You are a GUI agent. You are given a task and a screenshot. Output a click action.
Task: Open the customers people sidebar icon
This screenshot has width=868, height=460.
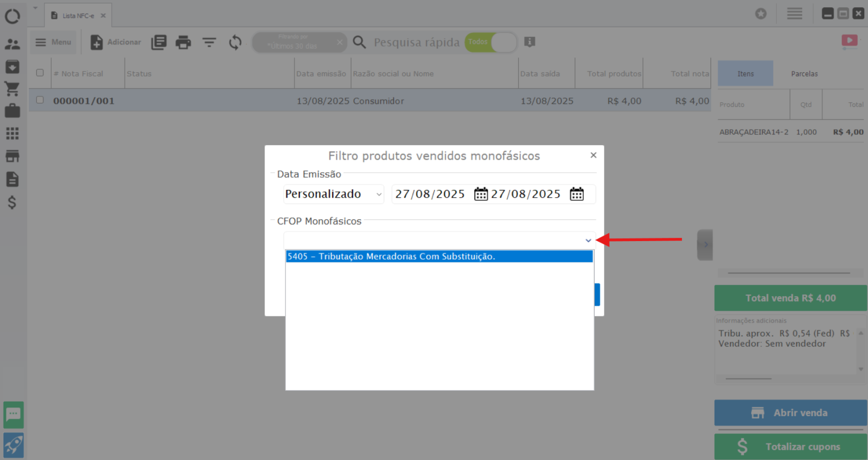pyautogui.click(x=12, y=44)
